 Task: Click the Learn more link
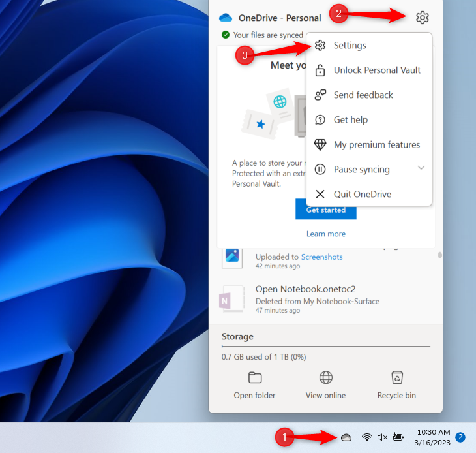coord(326,234)
